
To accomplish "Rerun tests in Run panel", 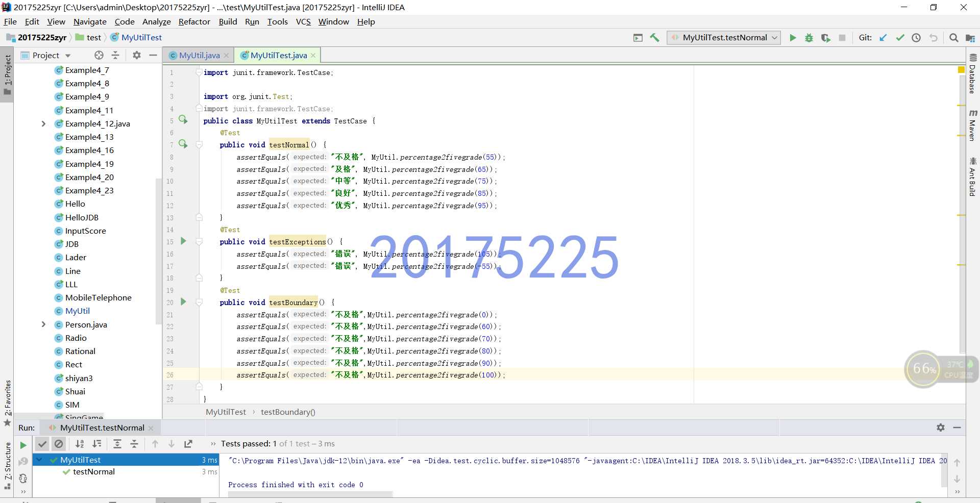I will click(x=23, y=445).
